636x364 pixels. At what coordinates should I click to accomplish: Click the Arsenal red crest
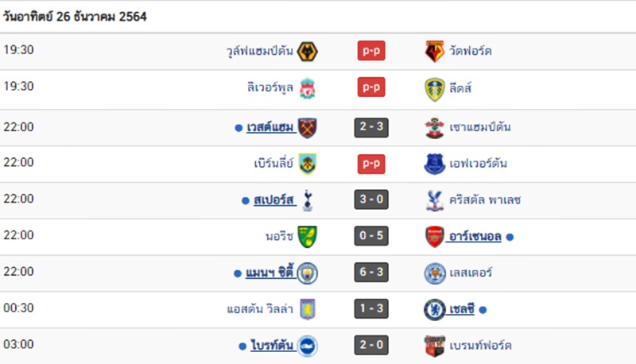434,237
